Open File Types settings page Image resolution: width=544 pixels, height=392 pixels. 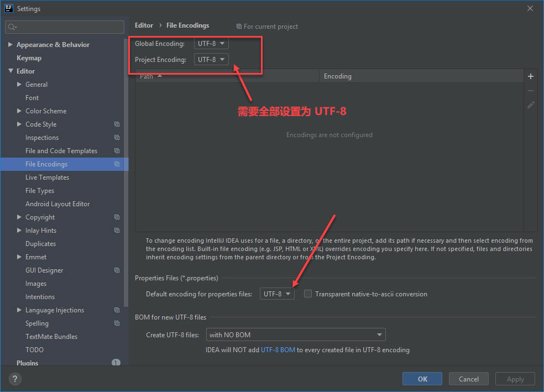point(40,190)
